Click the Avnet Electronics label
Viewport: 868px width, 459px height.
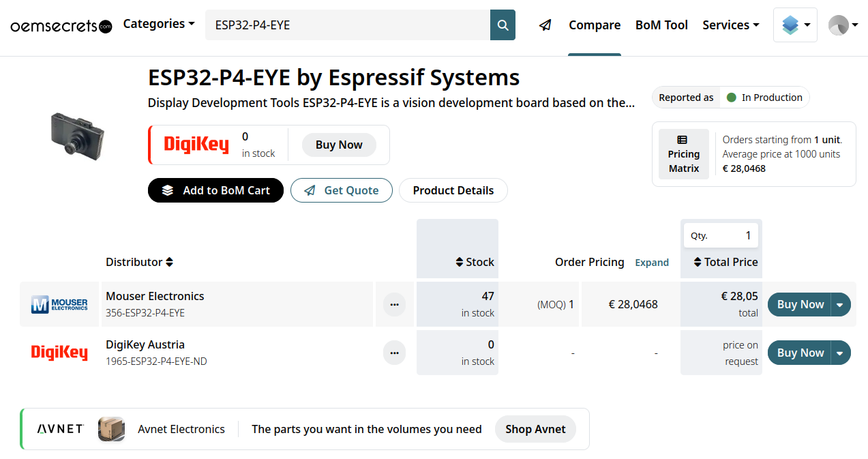(x=181, y=429)
